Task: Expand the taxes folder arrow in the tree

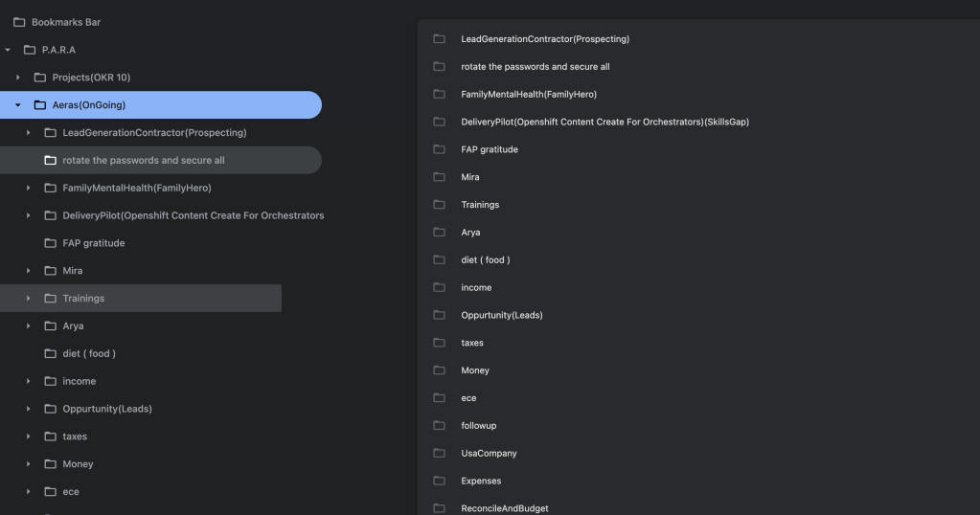Action: pos(28,437)
